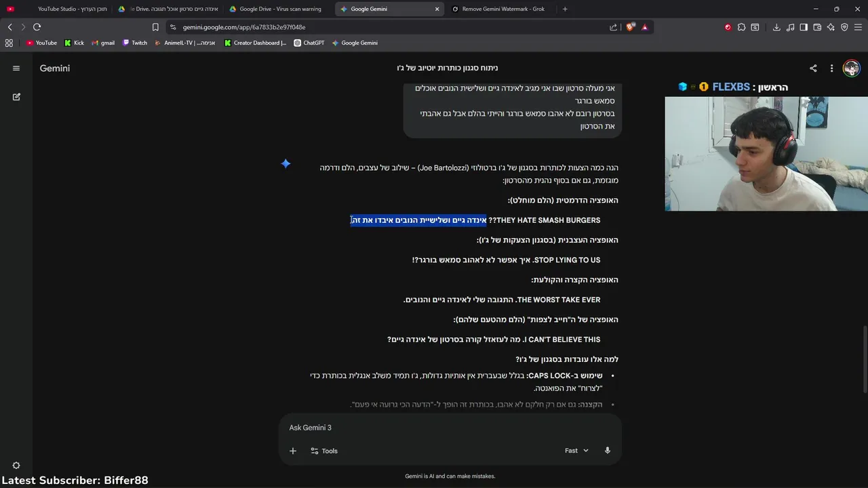Screen dimensions: 868x488
Task: Open the media controls music note icon
Action: tap(790, 27)
